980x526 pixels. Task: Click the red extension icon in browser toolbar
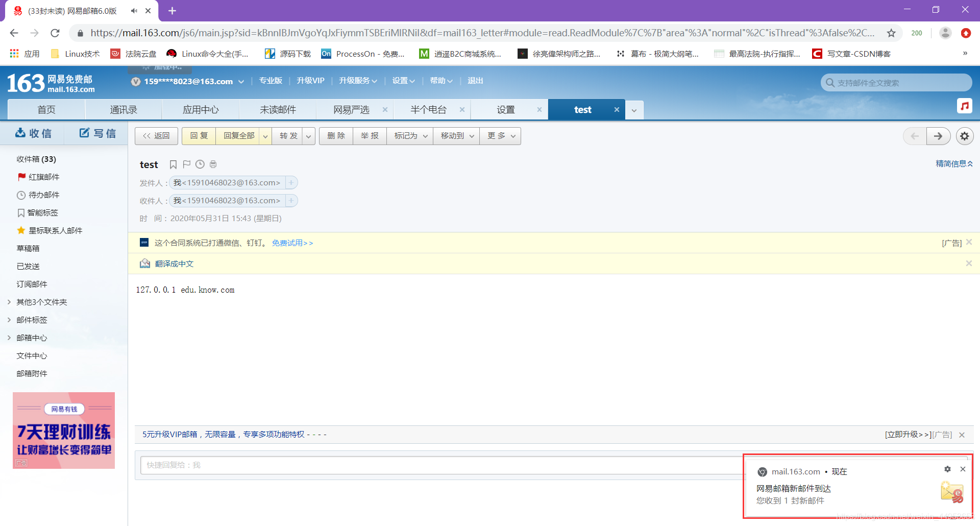tap(966, 33)
